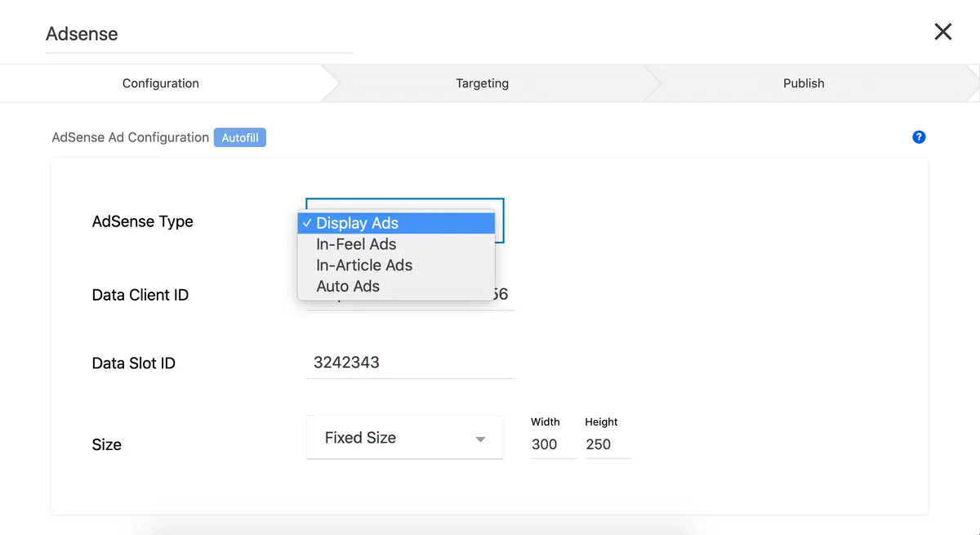Close the Adsense dialog with the X icon

pyautogui.click(x=942, y=32)
